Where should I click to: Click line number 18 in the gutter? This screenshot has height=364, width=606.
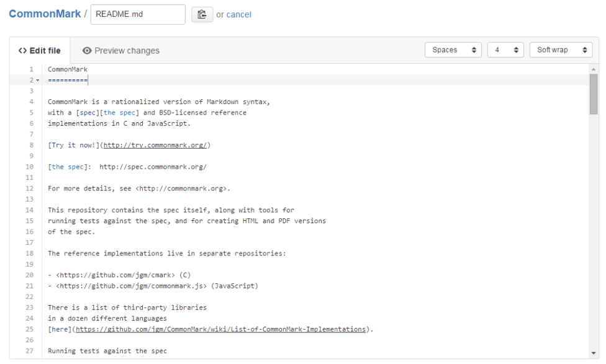coord(29,253)
